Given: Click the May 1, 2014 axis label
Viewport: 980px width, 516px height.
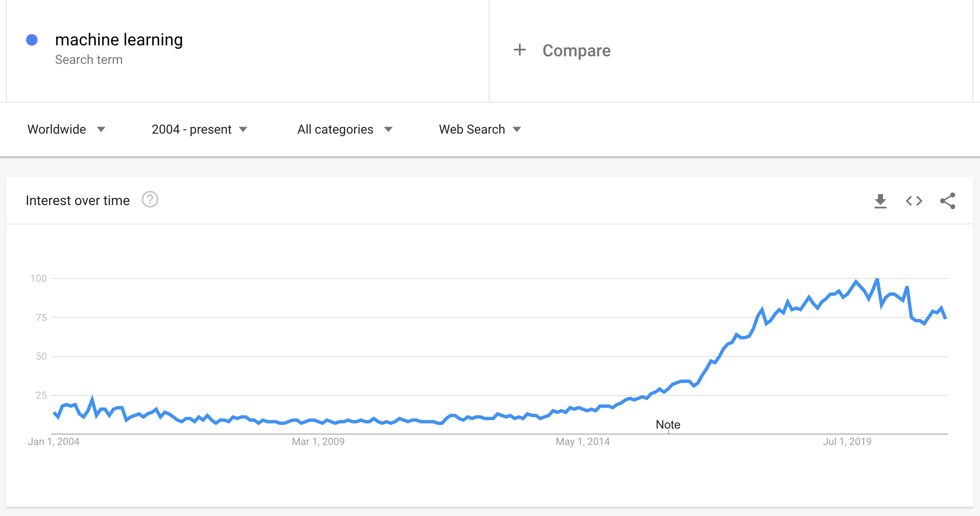Looking at the screenshot, I should [582, 442].
